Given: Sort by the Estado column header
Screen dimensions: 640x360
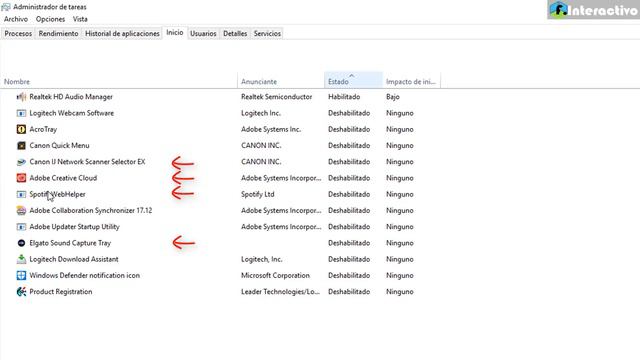Looking at the screenshot, I should (353, 80).
